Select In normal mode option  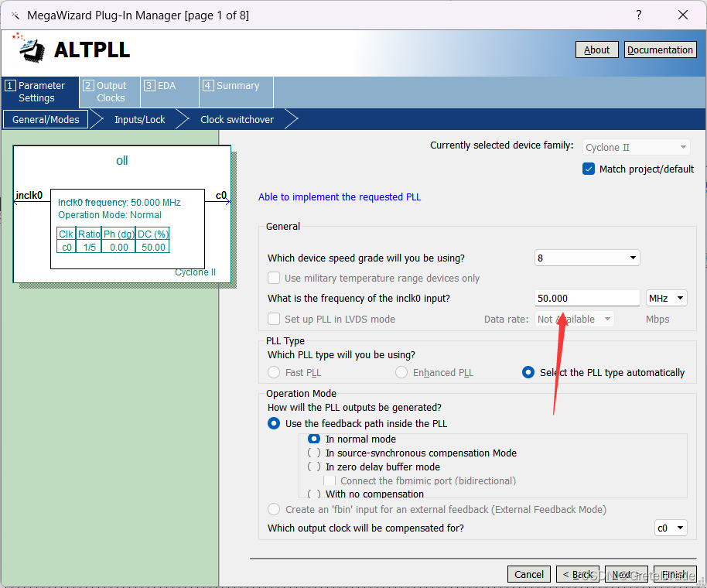[x=314, y=439]
